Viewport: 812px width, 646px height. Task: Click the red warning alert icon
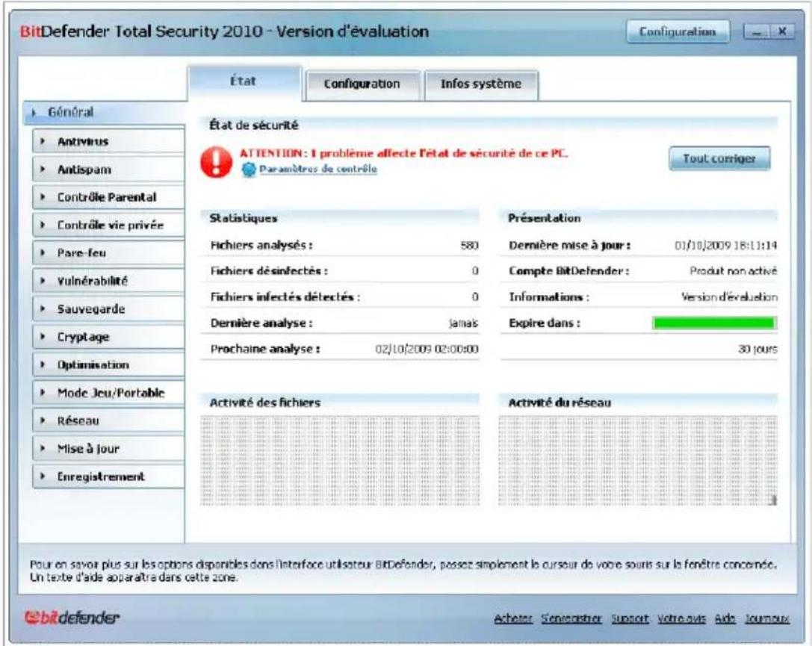coord(216,162)
